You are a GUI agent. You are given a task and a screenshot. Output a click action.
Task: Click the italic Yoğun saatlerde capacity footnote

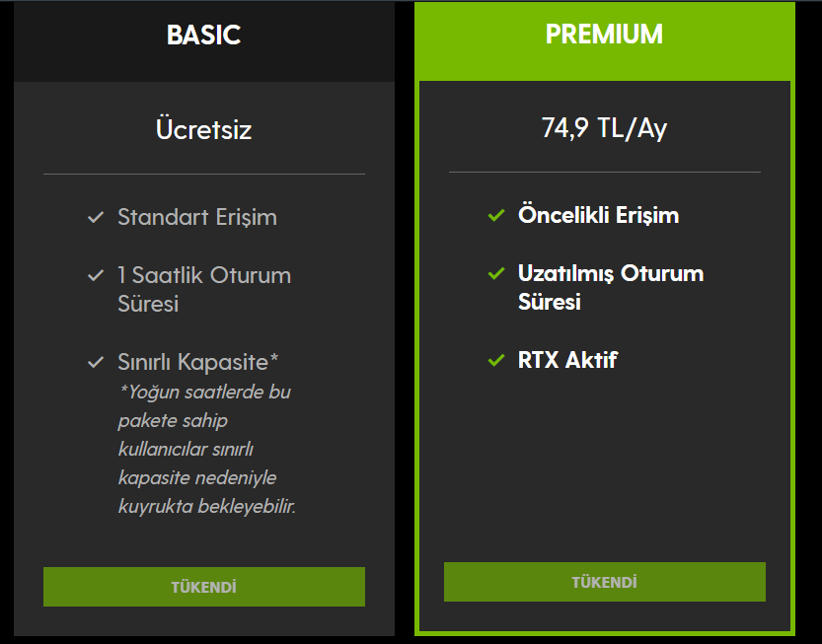pyautogui.click(x=206, y=449)
